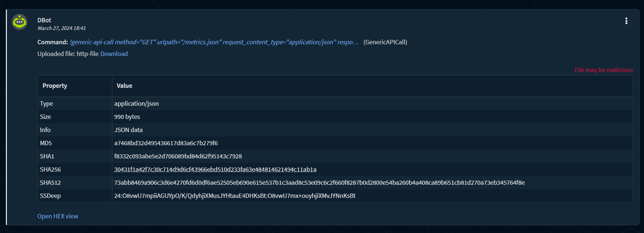Screen dimensions: 644x233
Task: Select the SHA512 hash value
Action: [x=319, y=183]
